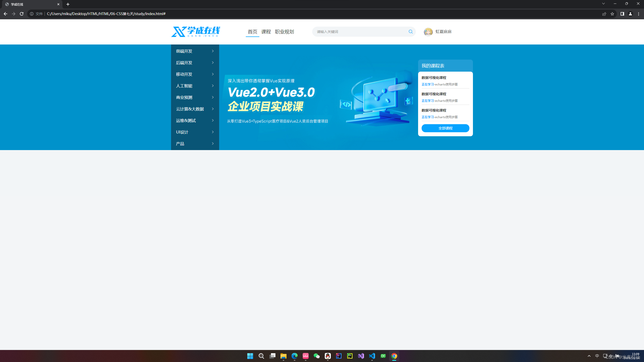
Task: Open the 虹夏麻麻 user avatar
Action: (x=428, y=32)
